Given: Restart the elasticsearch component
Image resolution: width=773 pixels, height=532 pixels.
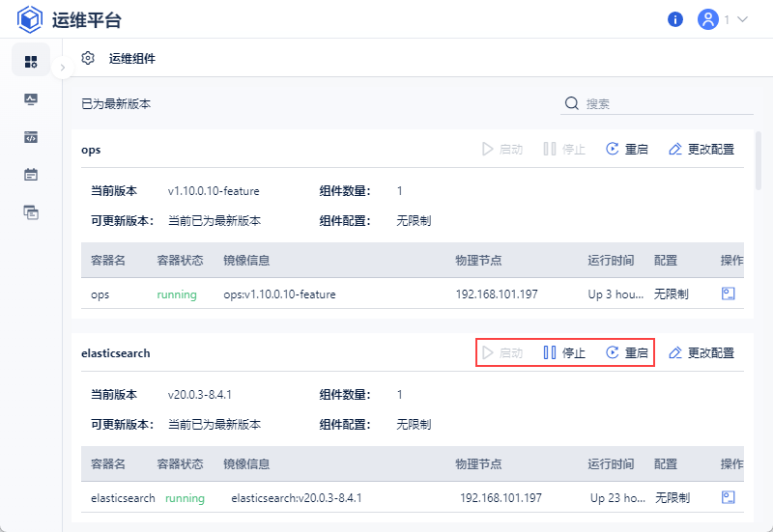Looking at the screenshot, I should 627,352.
